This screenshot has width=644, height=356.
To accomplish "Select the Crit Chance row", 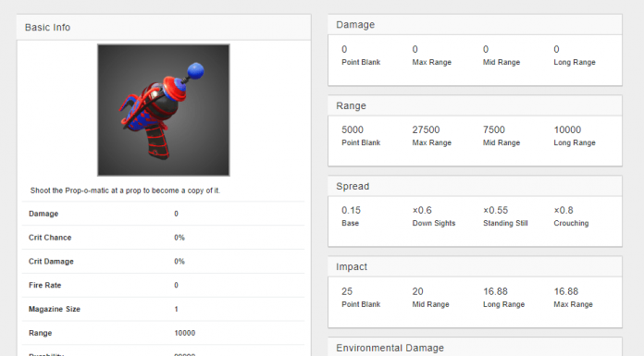I will pos(163,238).
